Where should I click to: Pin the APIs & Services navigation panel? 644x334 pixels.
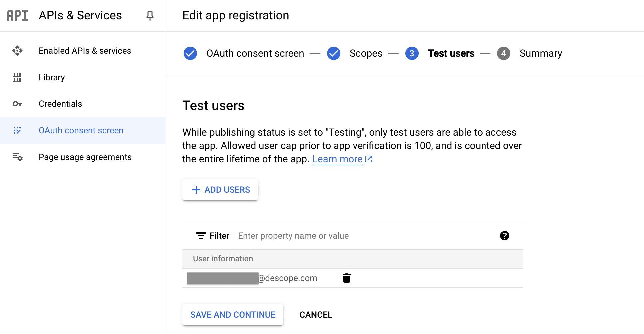(150, 15)
